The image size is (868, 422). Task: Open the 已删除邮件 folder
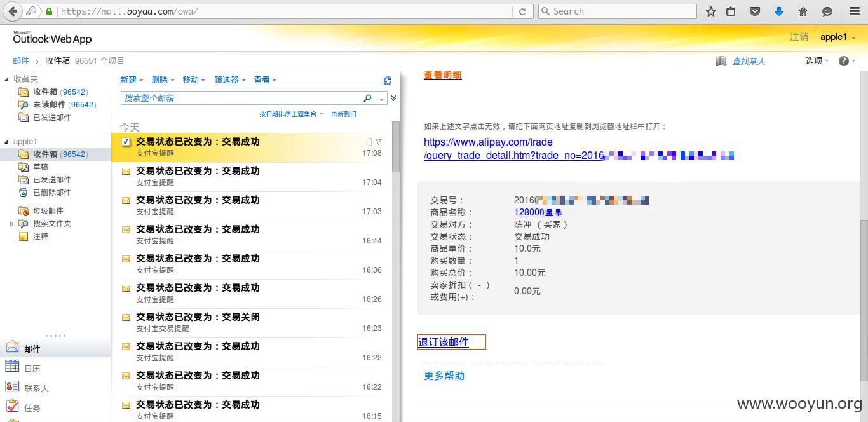click(45, 193)
